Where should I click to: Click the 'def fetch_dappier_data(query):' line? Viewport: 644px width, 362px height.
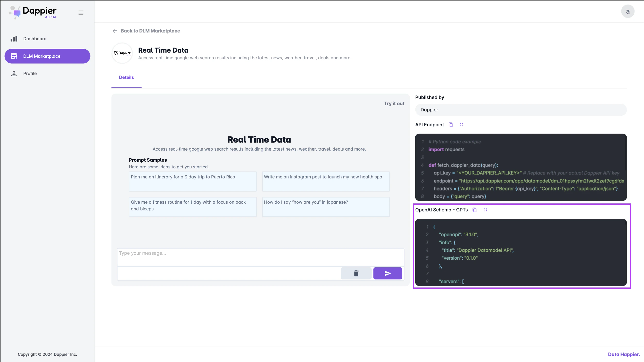pos(463,165)
